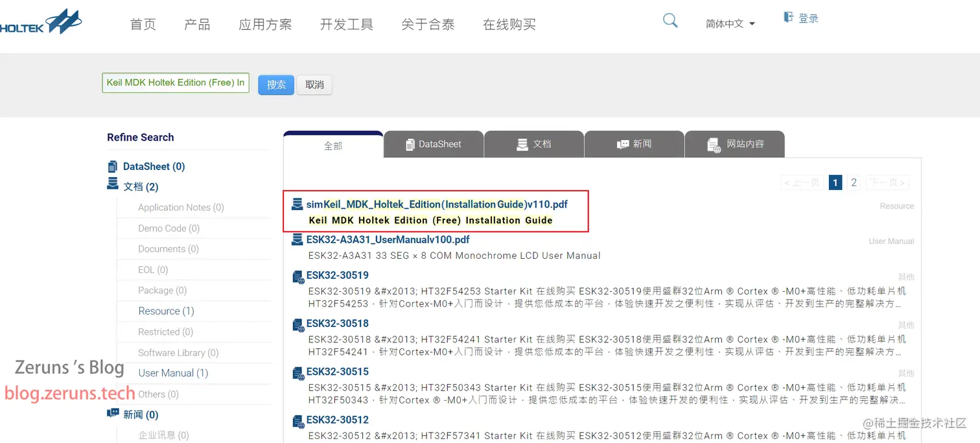The image size is (980, 443).
Task: Filter by Application Notes (0)
Action: coord(181,208)
